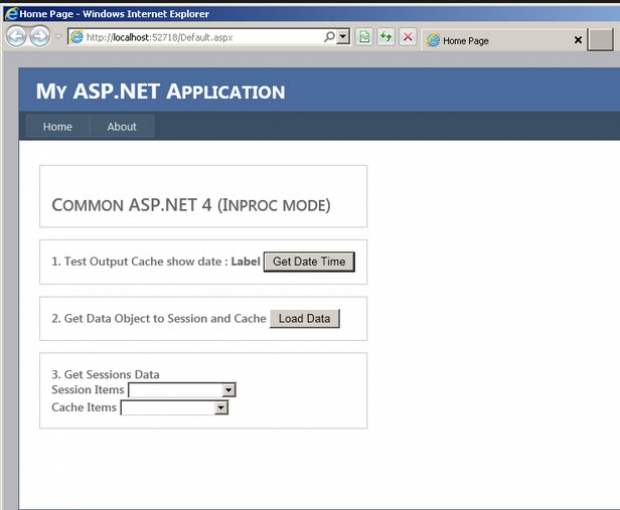The image size is (620, 510).
Task: Click the Session Items label
Action: click(x=88, y=390)
